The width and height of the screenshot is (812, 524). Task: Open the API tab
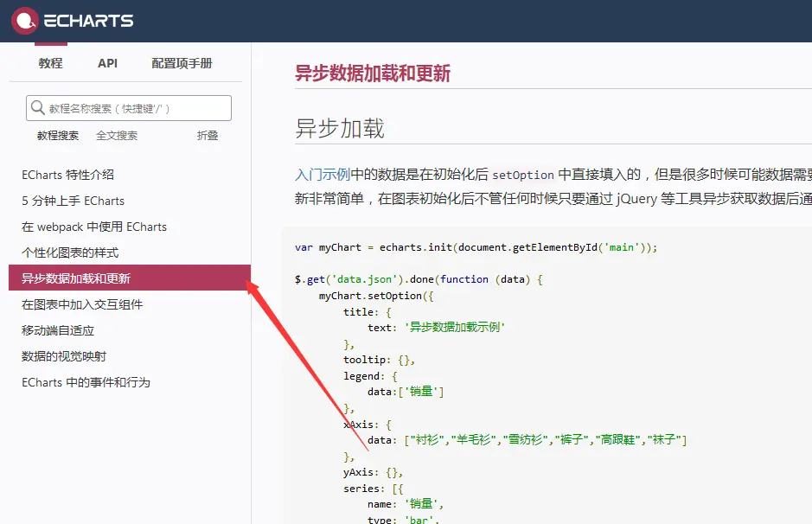(x=107, y=63)
